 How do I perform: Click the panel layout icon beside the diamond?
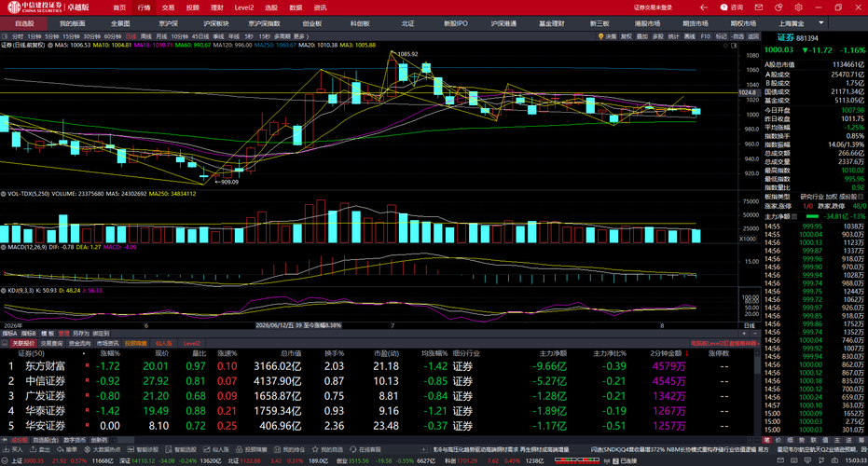pos(734,46)
